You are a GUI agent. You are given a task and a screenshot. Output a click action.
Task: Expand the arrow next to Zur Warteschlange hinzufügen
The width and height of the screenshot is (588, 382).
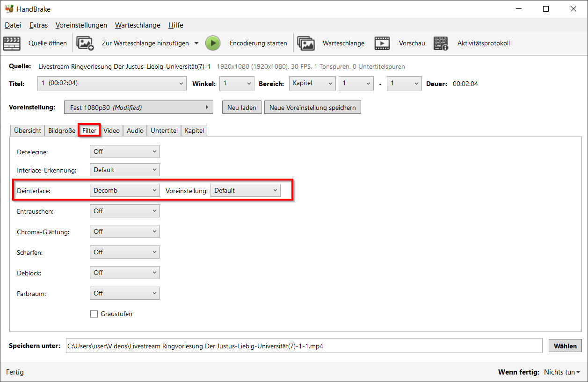(196, 43)
